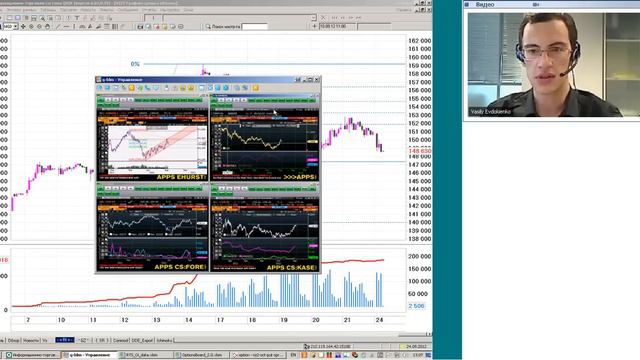The width and height of the screenshot is (640, 360).
Task: Click the instrument search input field
Action: pos(255,27)
